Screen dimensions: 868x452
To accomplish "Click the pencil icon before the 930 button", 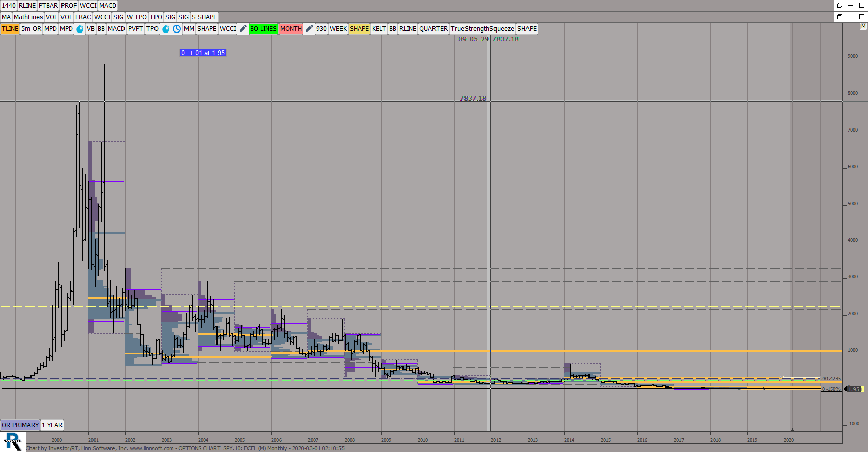I will click(309, 29).
